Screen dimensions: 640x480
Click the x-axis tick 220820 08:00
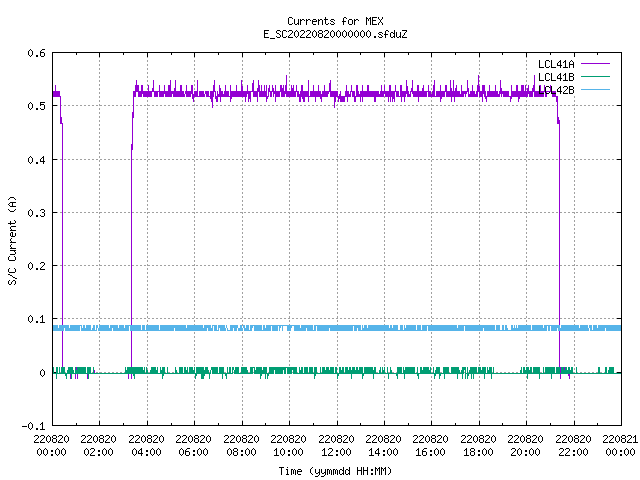[241, 446]
